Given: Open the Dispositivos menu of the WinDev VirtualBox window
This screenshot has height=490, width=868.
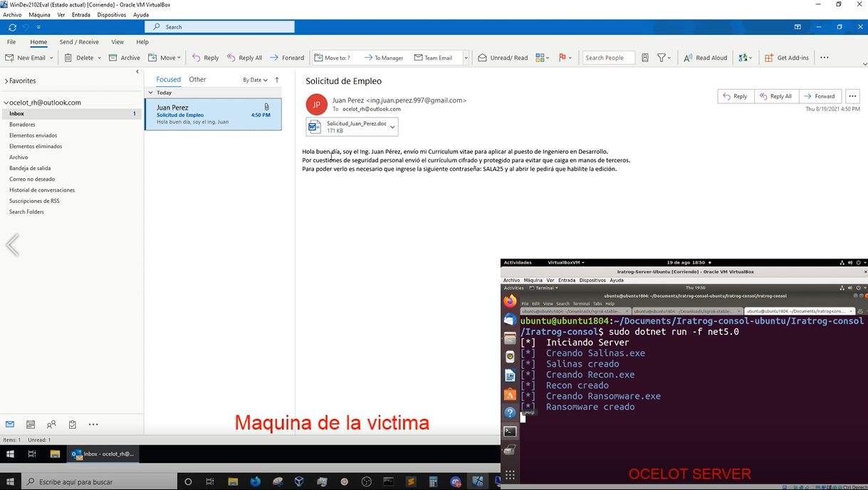Looking at the screenshot, I should [112, 14].
